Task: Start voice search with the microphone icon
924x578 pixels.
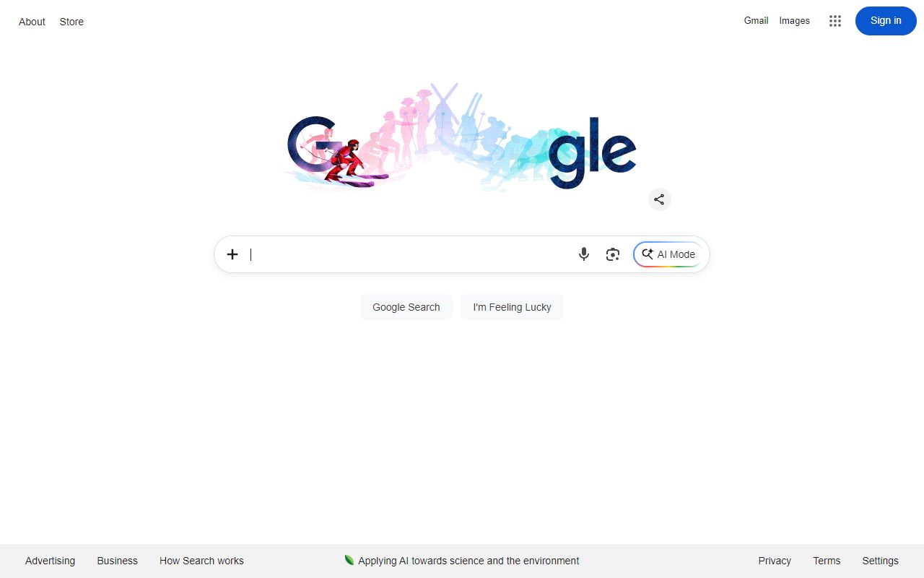Action: 584,254
